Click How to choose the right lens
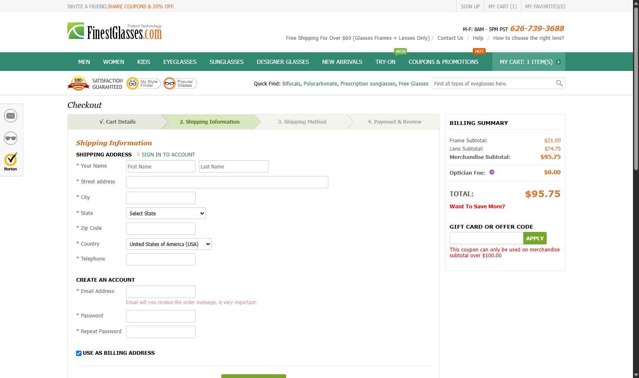 tap(529, 38)
